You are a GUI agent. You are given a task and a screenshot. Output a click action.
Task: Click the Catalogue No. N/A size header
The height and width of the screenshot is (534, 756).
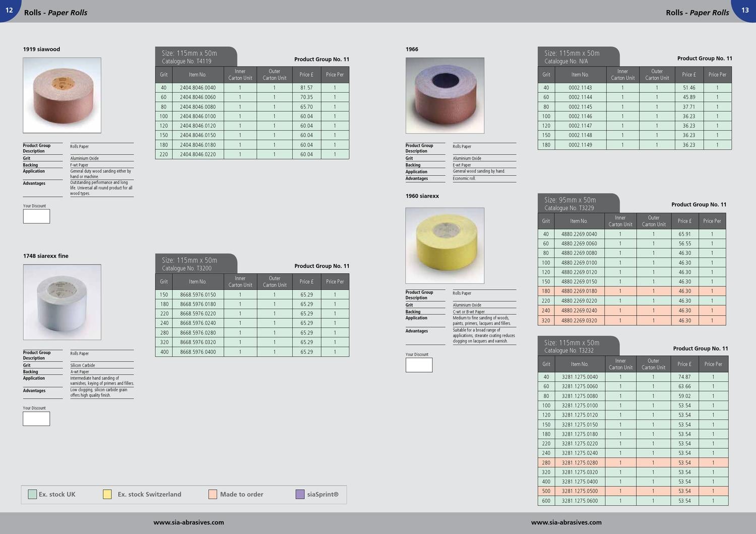(579, 57)
